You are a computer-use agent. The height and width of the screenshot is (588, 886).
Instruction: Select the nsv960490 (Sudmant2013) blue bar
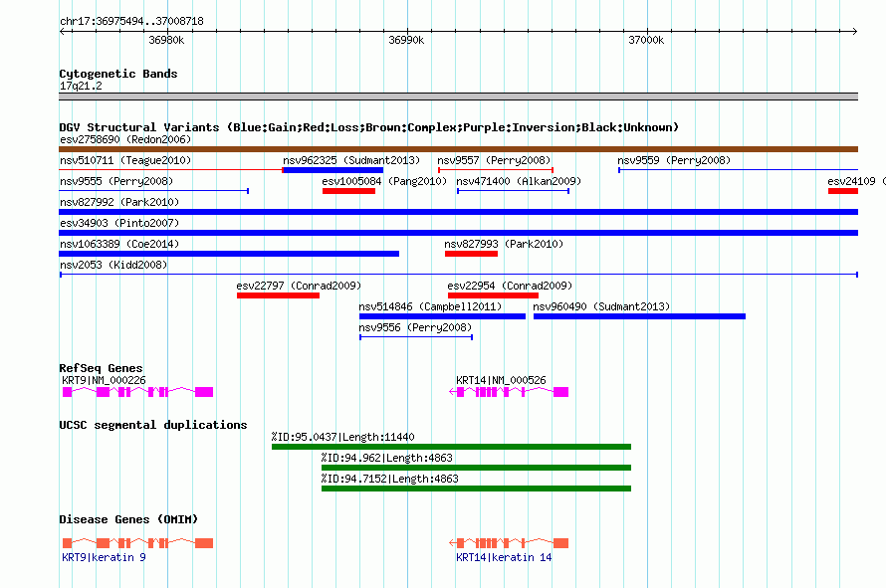640,316
